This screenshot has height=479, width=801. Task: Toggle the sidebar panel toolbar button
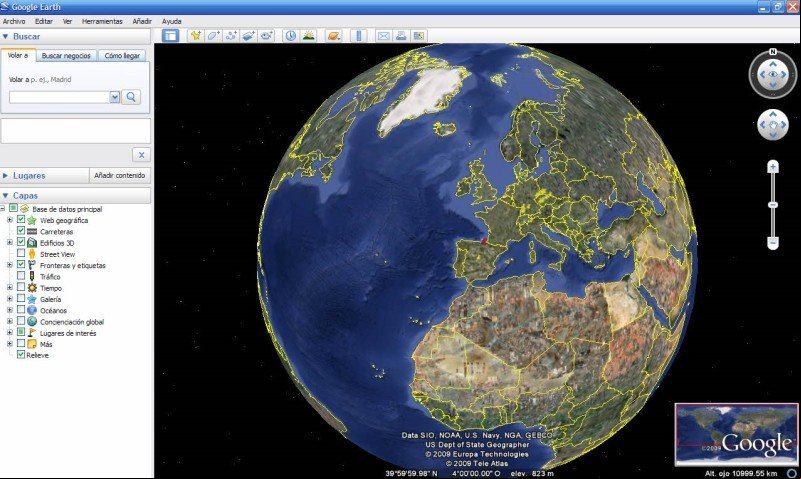point(170,36)
